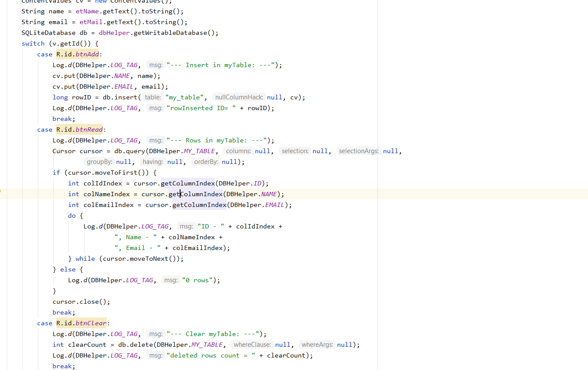Click db.delete method call
588x370 pixels.
[135, 345]
